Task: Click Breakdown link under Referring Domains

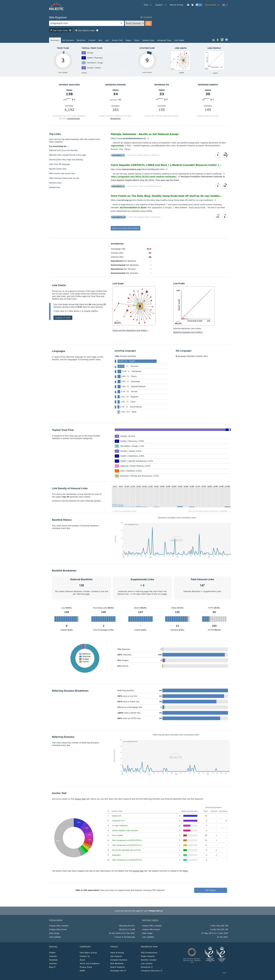Action: point(115,118)
